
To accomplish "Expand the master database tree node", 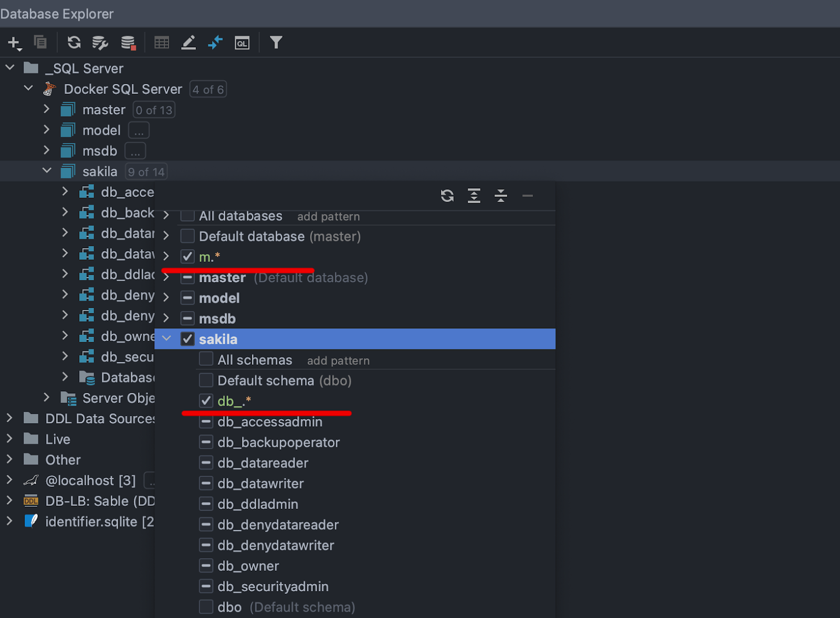I will [x=47, y=109].
